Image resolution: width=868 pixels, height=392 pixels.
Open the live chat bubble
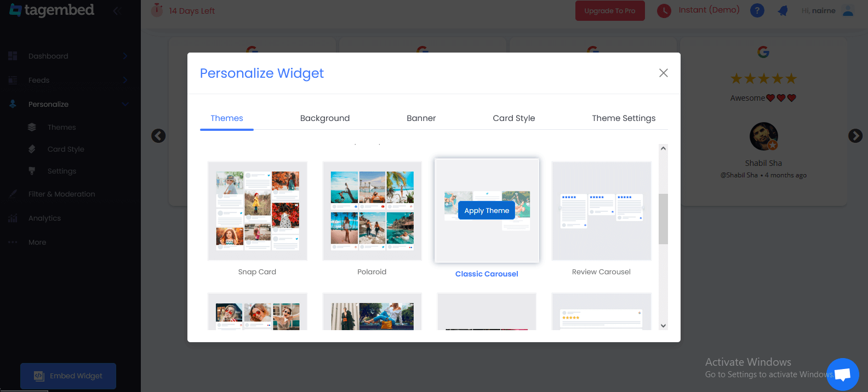pyautogui.click(x=843, y=374)
